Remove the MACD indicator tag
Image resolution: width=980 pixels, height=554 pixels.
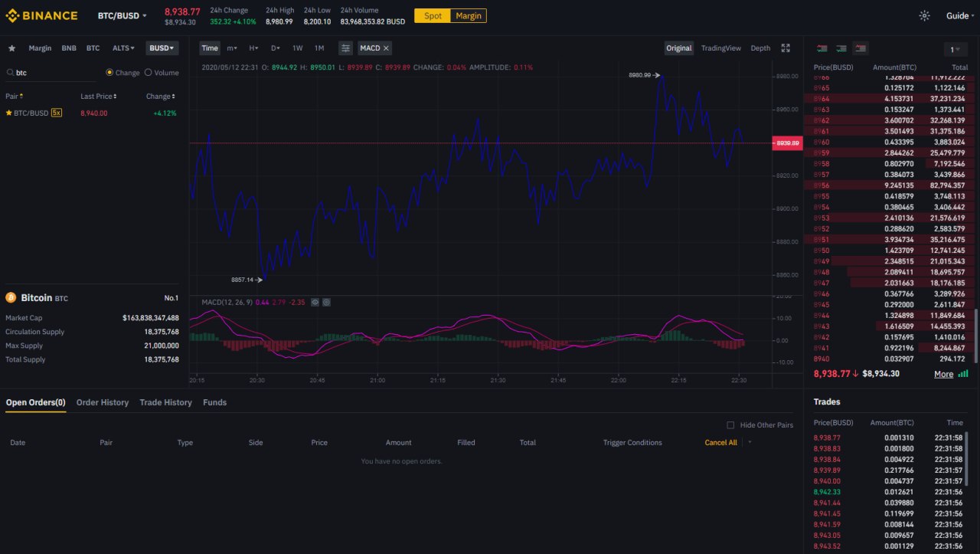click(387, 48)
